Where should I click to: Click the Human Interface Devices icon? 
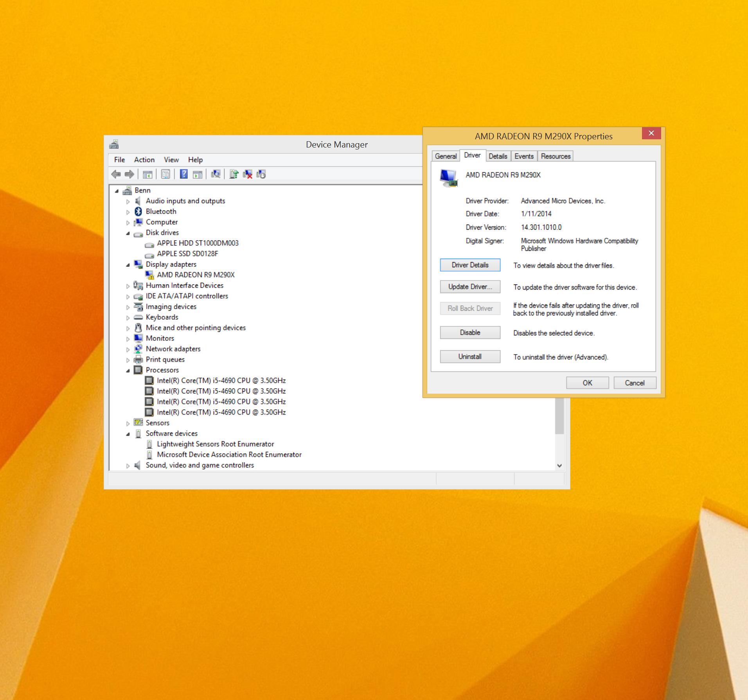[138, 285]
